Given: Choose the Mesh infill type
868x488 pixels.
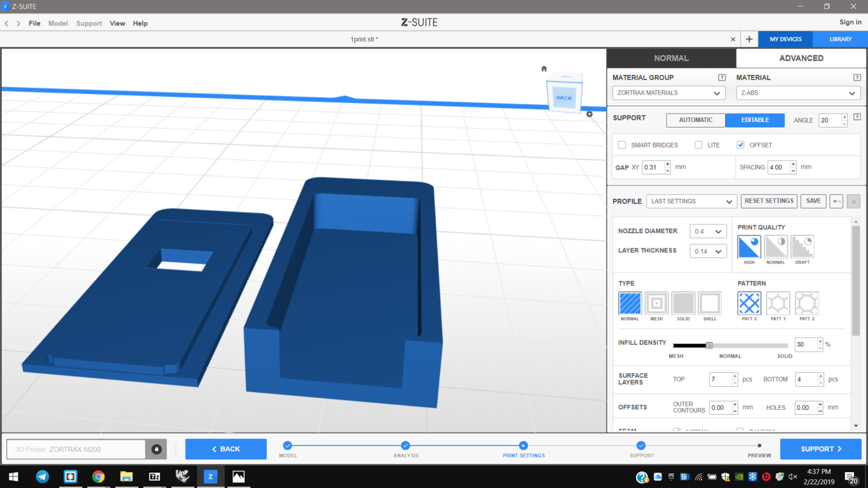Looking at the screenshot, I should pos(656,303).
